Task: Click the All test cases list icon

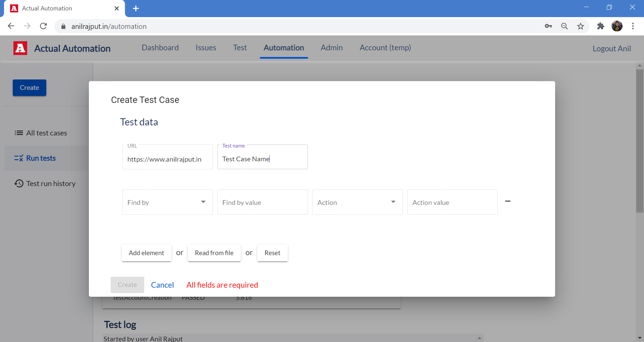Action: 19,133
